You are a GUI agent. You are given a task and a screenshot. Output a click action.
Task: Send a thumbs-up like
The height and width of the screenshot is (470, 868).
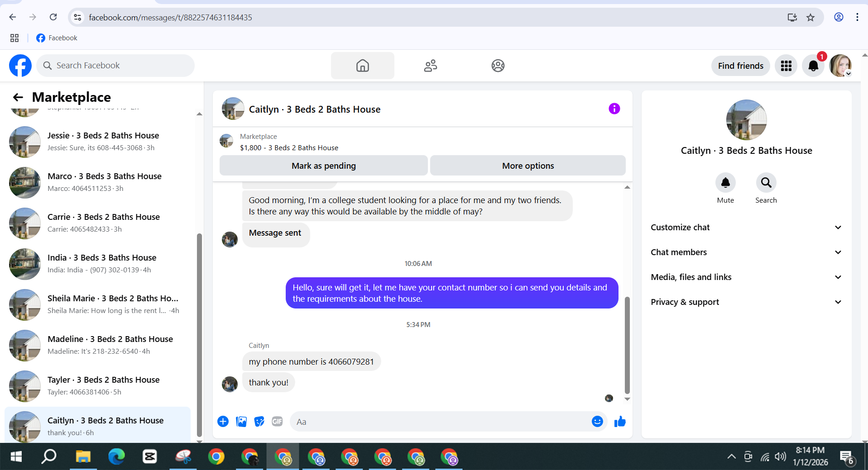620,422
